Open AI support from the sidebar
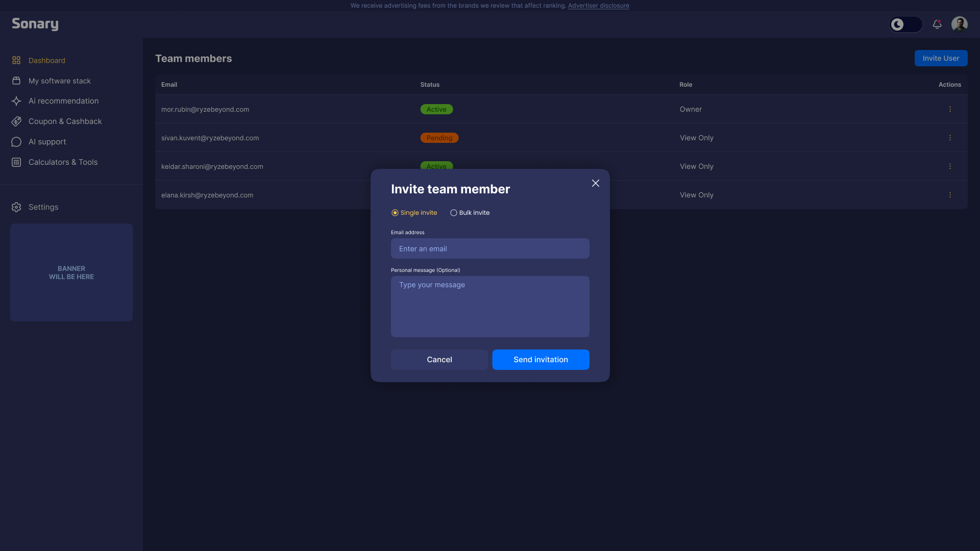The height and width of the screenshot is (551, 980). click(x=47, y=142)
